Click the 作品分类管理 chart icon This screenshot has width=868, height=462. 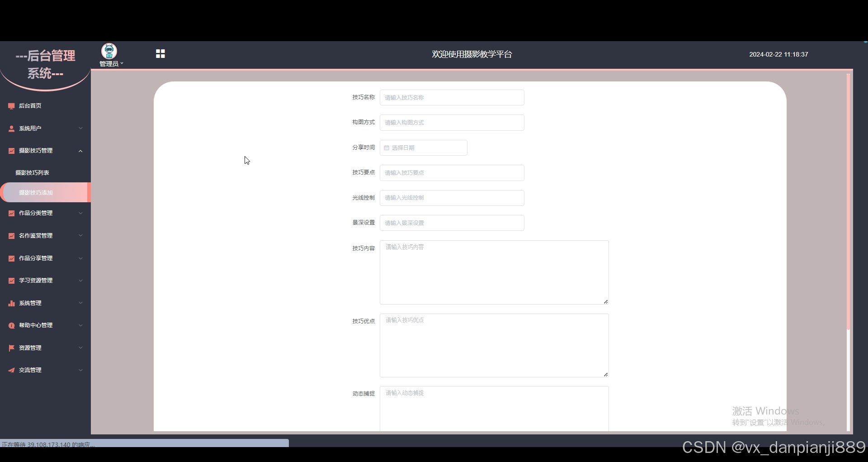click(12, 213)
